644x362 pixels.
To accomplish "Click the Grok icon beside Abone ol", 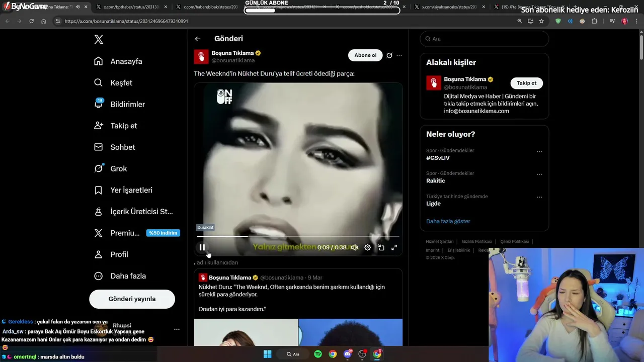I will point(389,55).
